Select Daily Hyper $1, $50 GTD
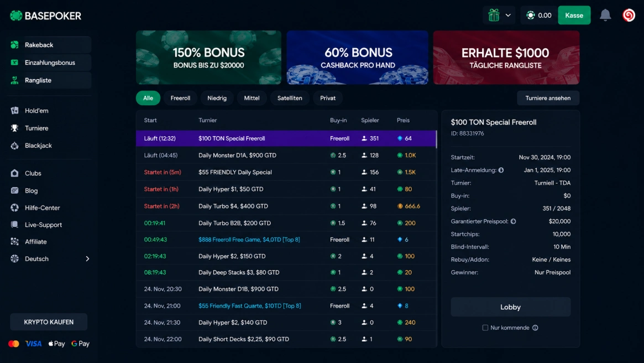Viewport: 644px width, 363px height. point(286,189)
